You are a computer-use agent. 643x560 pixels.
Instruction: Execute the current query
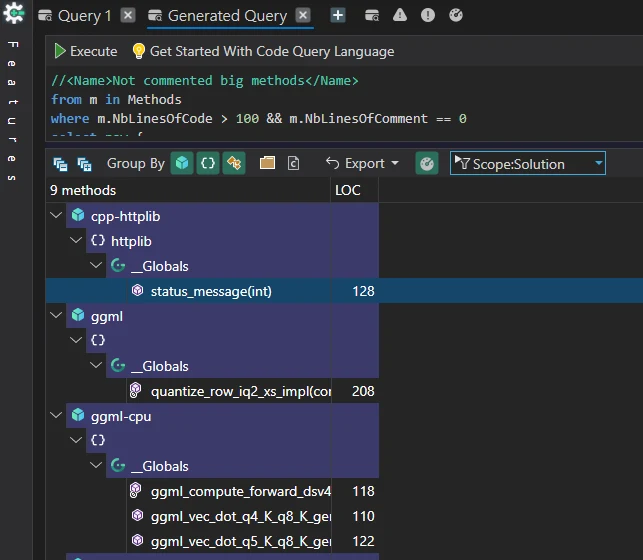[86, 51]
